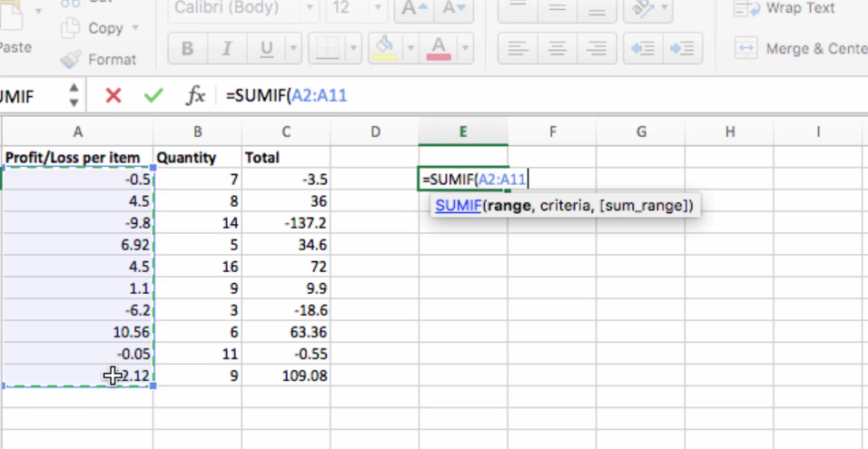868x449 pixels.
Task: Click the formula bar text =SUMIF(A2:A11
Action: click(x=286, y=95)
